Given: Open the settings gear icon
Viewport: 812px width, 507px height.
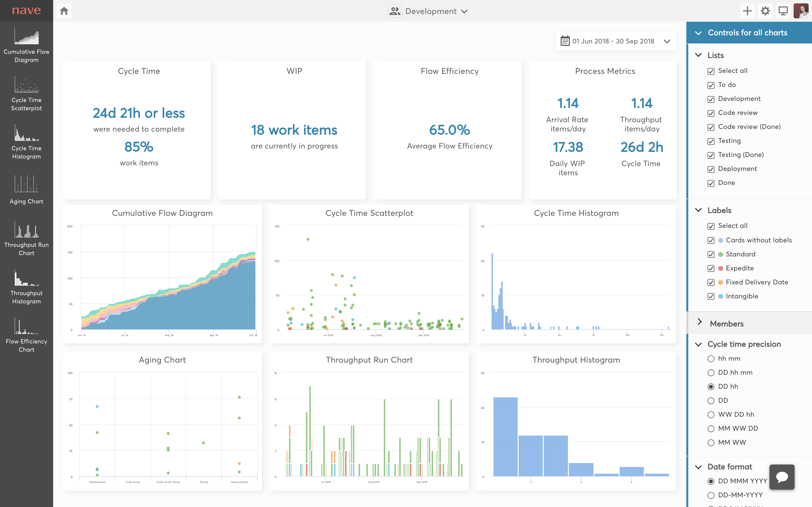Looking at the screenshot, I should coord(765,11).
